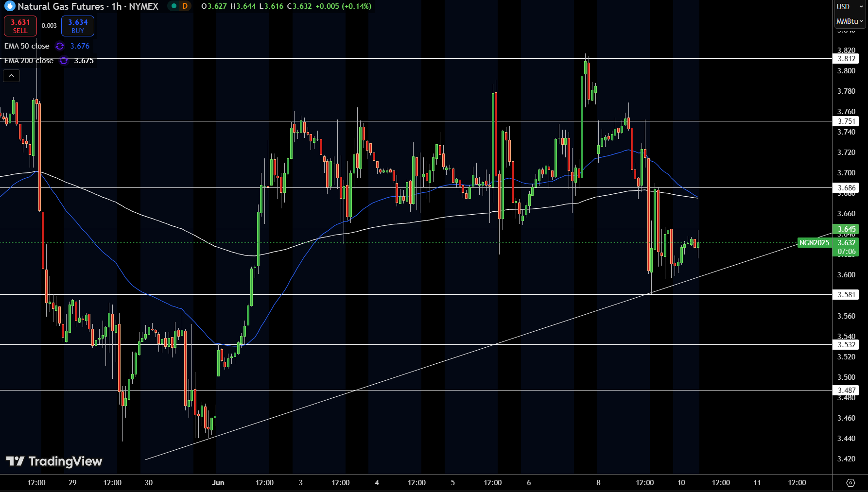Click the close value C3.632 in header
868x492 pixels.
[299, 6]
